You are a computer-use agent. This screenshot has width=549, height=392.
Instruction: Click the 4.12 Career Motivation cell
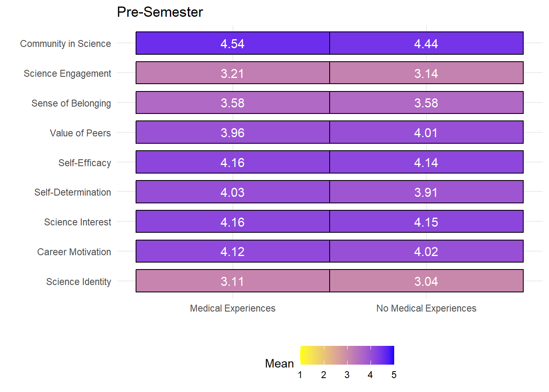233,251
